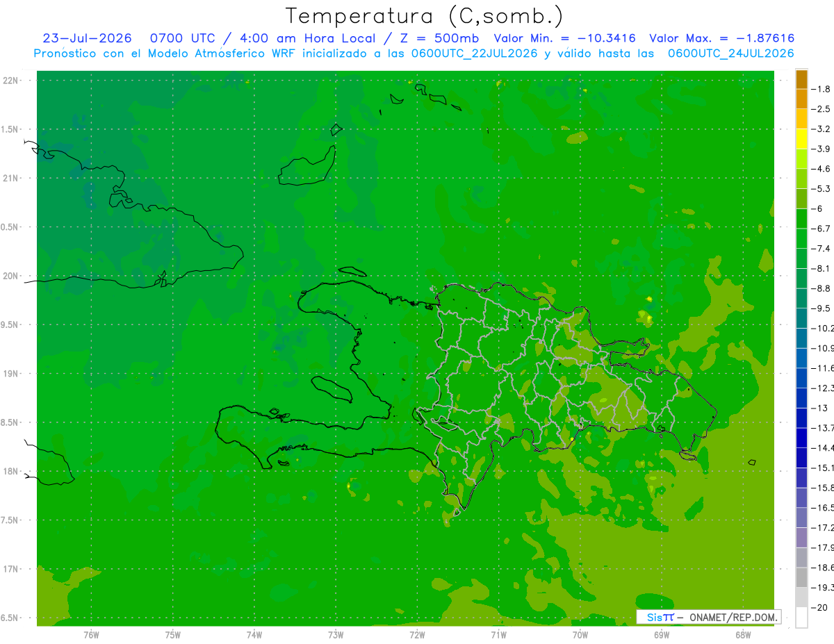
Task: Click the colorbar label '-13.7'
Action: (823, 428)
